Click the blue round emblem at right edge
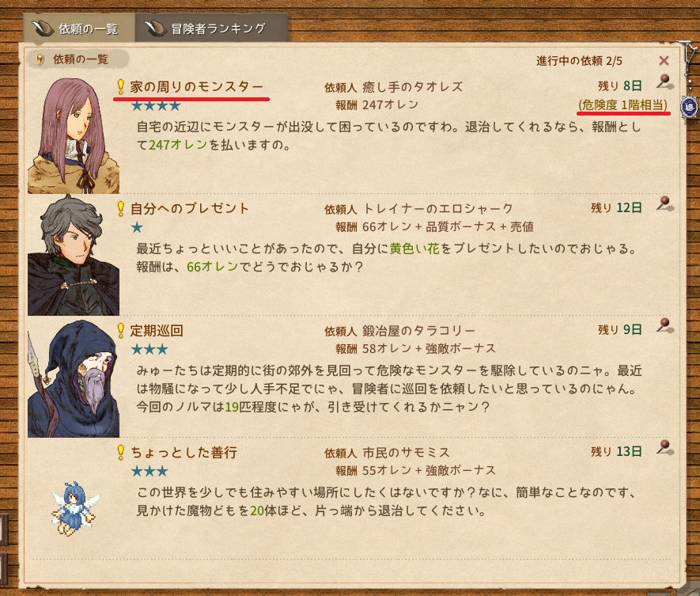 pos(690,107)
